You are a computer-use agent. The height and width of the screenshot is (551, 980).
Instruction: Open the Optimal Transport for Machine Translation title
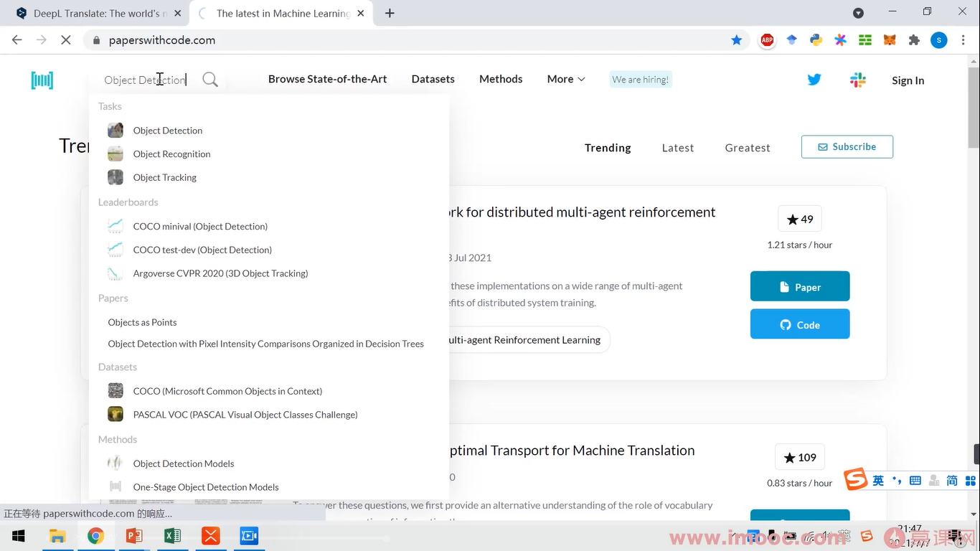click(571, 451)
